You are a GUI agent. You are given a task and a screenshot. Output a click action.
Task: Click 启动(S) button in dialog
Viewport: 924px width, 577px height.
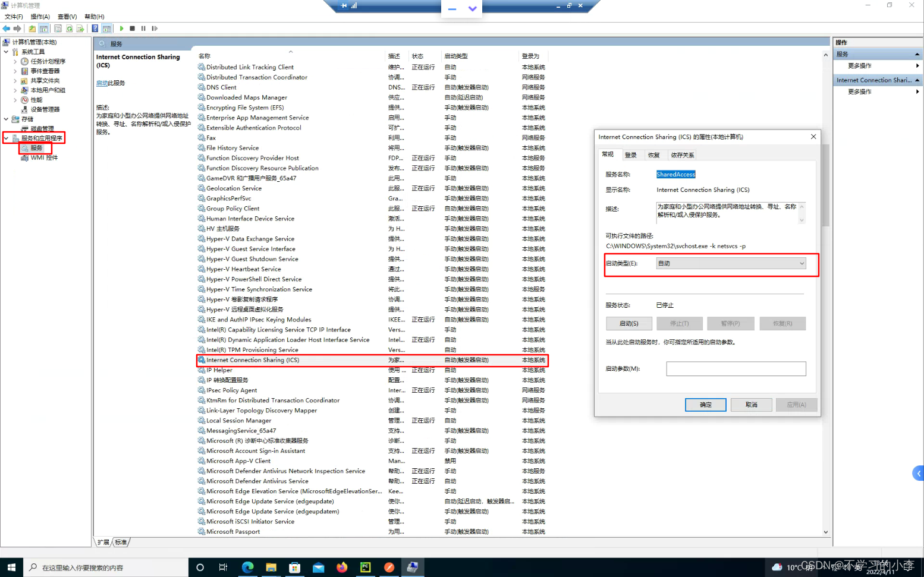click(x=629, y=323)
